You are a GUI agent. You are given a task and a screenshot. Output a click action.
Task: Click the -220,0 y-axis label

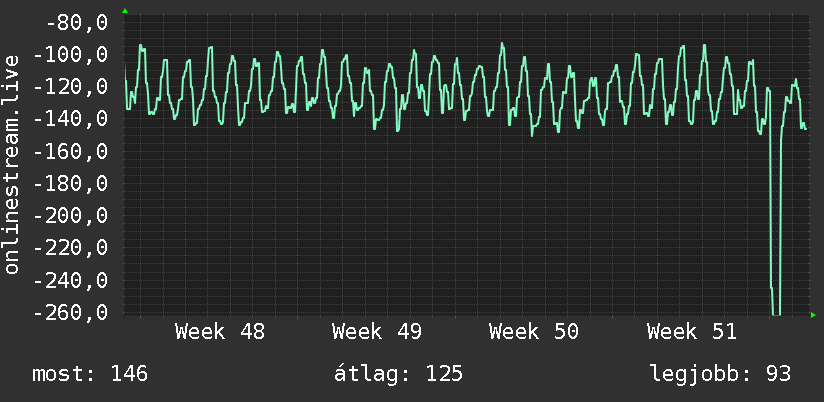[71, 248]
